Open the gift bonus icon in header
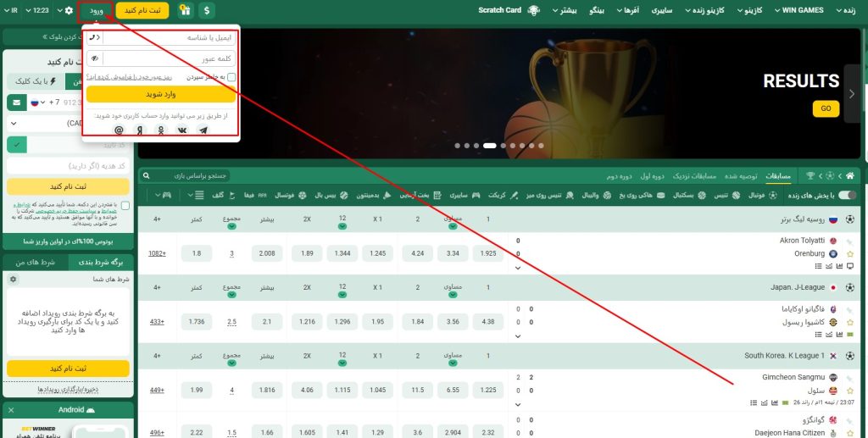Viewport: 868px width, 438px height. point(186,10)
